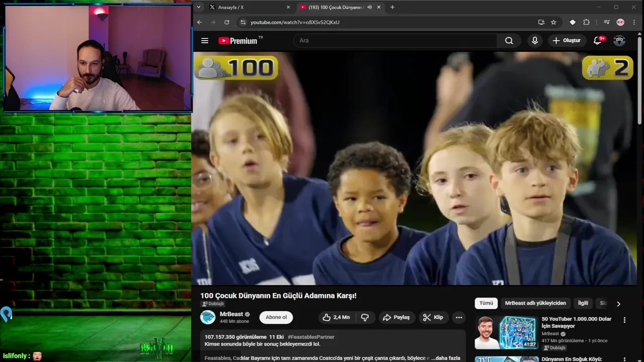Open the Extensions puzzle icon

tap(586, 22)
